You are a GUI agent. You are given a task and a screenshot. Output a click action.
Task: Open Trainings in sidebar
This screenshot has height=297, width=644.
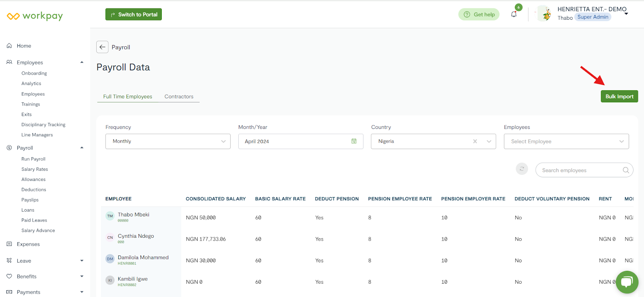(31, 104)
